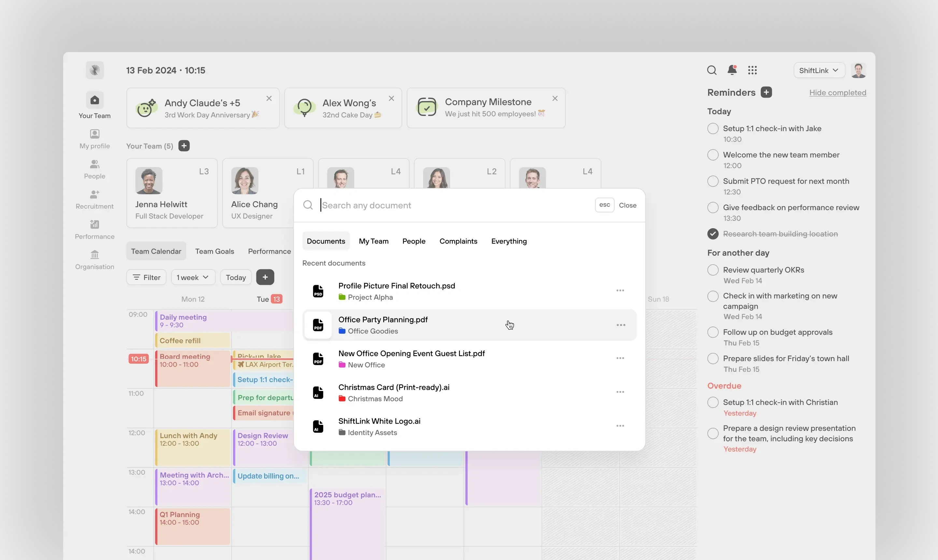The height and width of the screenshot is (560, 938).
Task: Select the Team Goals tab
Action: pos(214,251)
